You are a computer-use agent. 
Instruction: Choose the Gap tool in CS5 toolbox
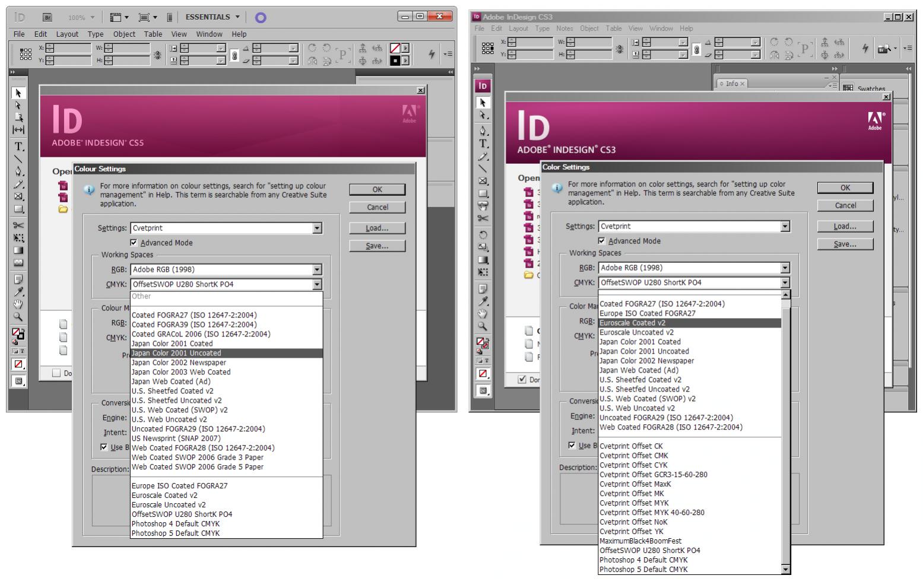18,129
